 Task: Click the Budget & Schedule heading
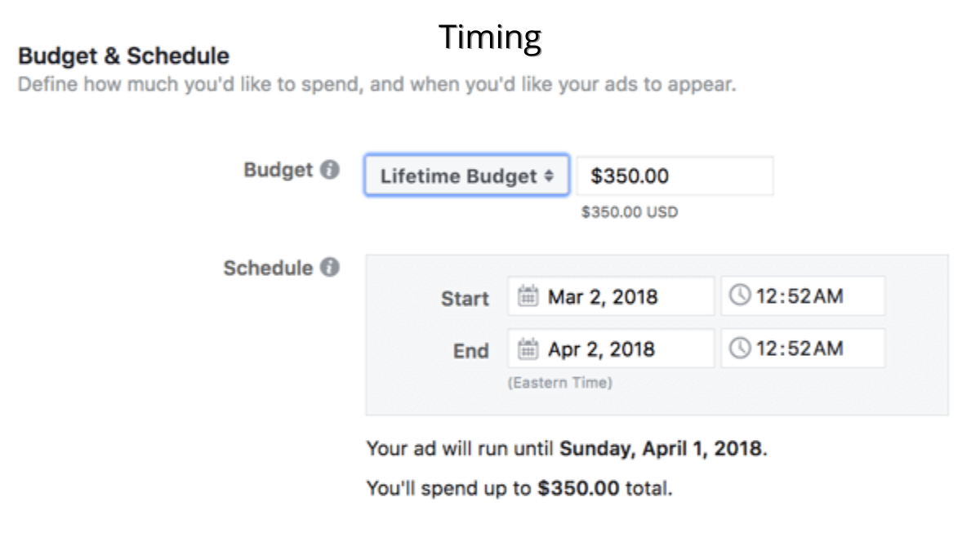[x=124, y=56]
